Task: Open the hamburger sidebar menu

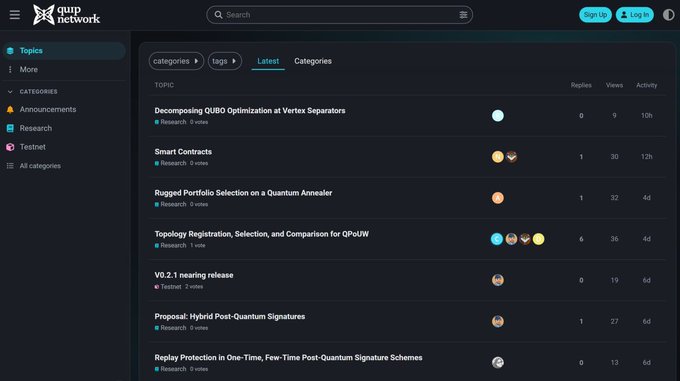Action: [x=15, y=15]
